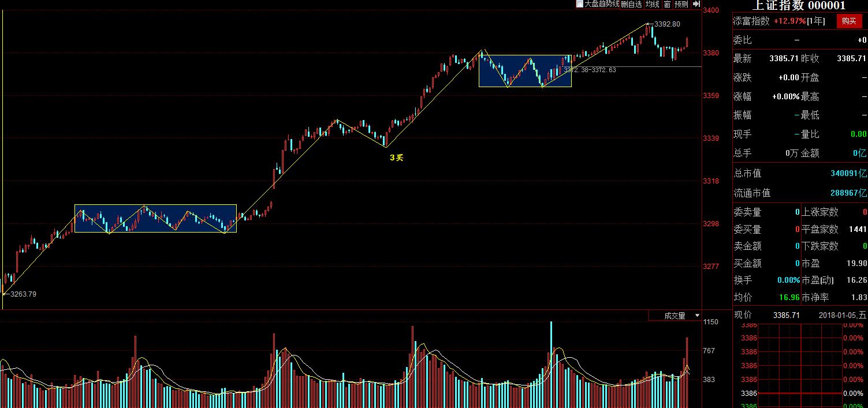Click the 昨收 value 3385.71
Viewport: 868px width, 408px height.
pyautogui.click(x=852, y=59)
